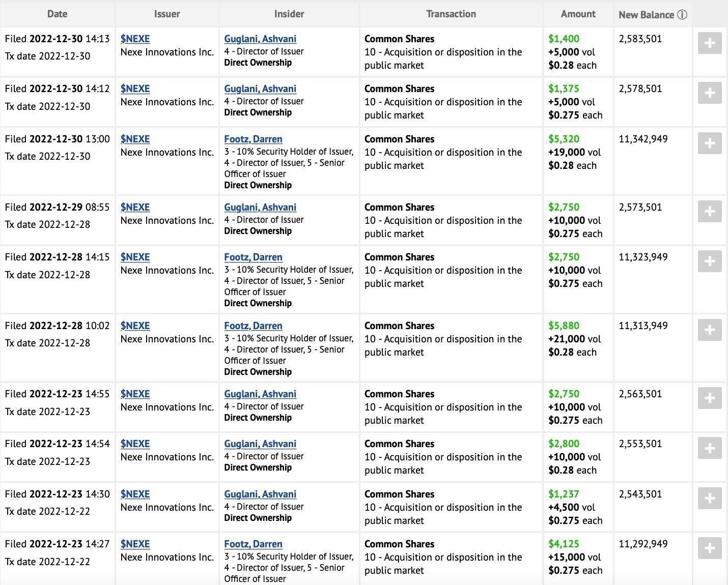Select the +15,000 vol text
The height and width of the screenshot is (585, 728).
(x=574, y=557)
